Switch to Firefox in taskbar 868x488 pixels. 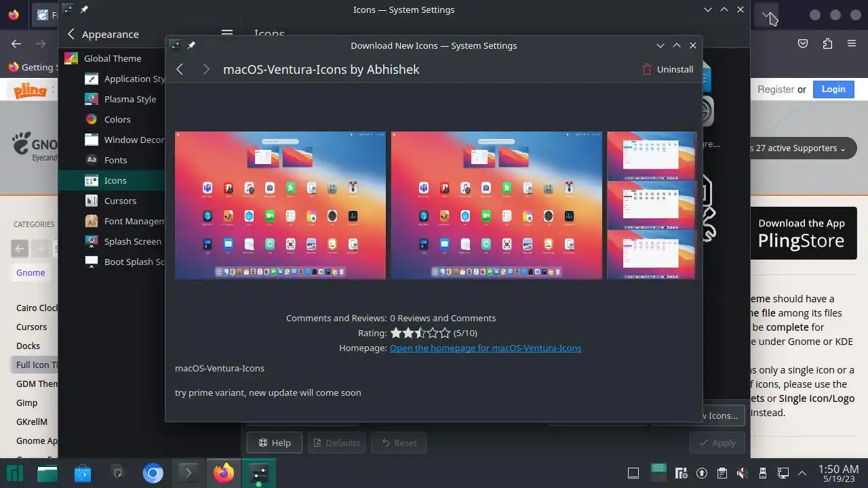pyautogui.click(x=224, y=472)
